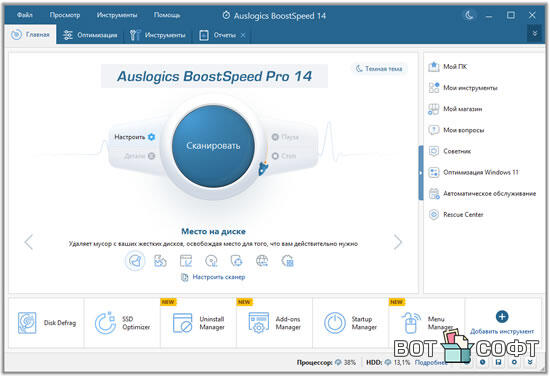Launch Uninstall Manager
Screen dimensions: 550x376
pyautogui.click(x=199, y=323)
